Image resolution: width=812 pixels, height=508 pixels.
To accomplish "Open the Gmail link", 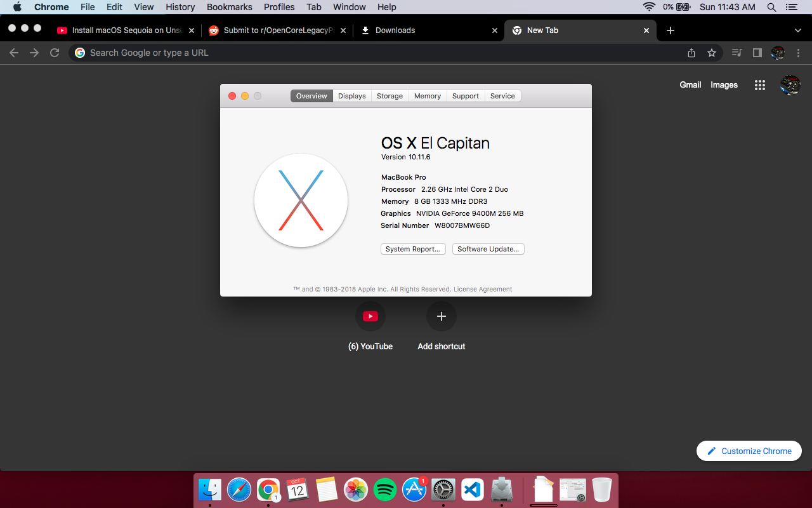I will [x=690, y=84].
